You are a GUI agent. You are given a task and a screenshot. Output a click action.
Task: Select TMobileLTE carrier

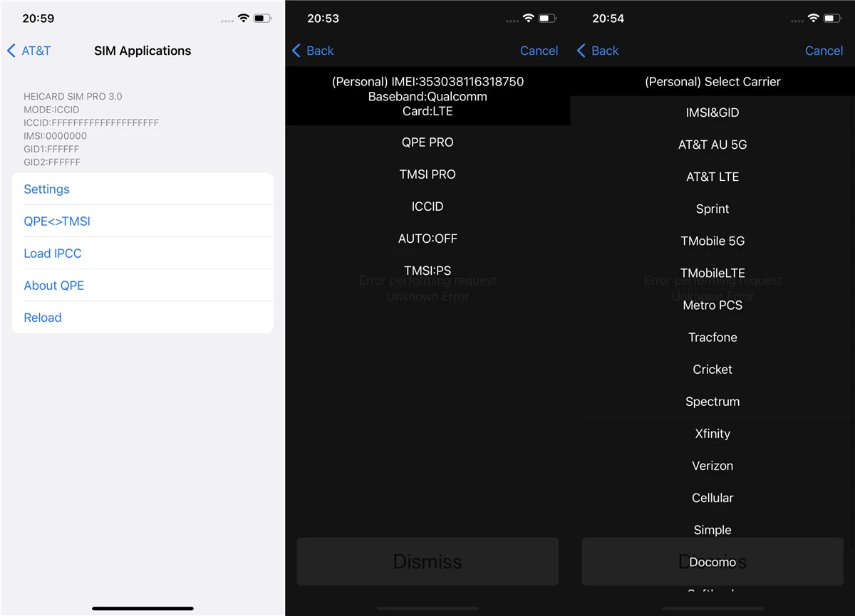pos(712,273)
